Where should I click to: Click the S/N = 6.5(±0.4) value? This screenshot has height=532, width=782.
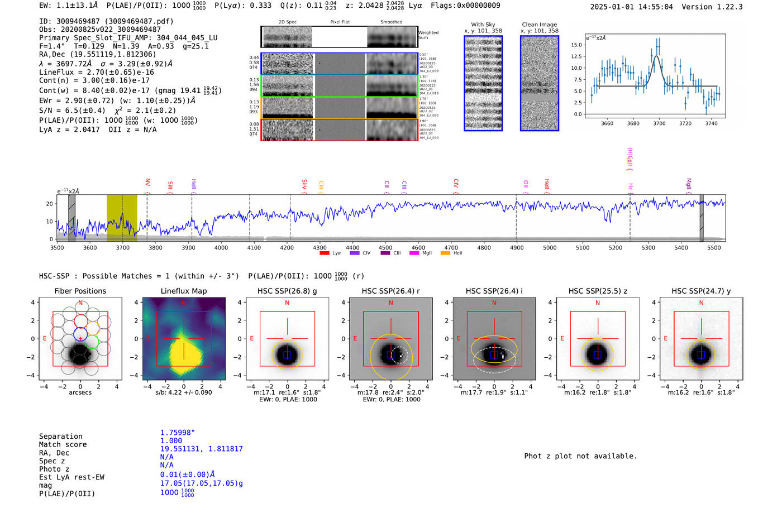pos(72,111)
